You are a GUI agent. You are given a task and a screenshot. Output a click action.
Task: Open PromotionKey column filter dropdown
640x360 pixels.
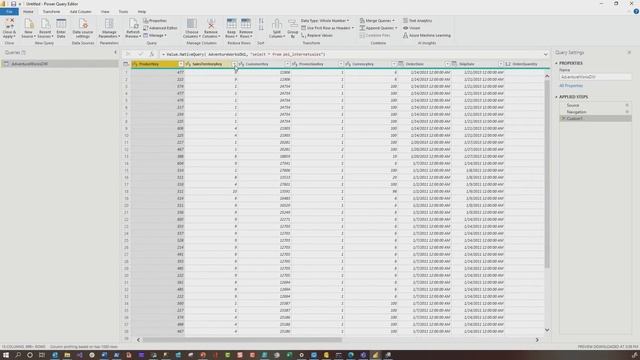(x=341, y=64)
